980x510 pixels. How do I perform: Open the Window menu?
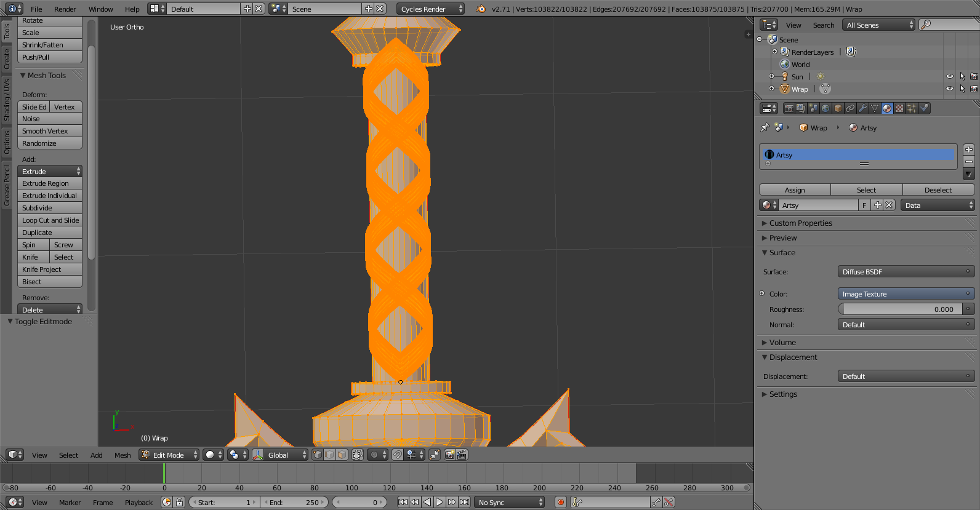click(x=100, y=9)
